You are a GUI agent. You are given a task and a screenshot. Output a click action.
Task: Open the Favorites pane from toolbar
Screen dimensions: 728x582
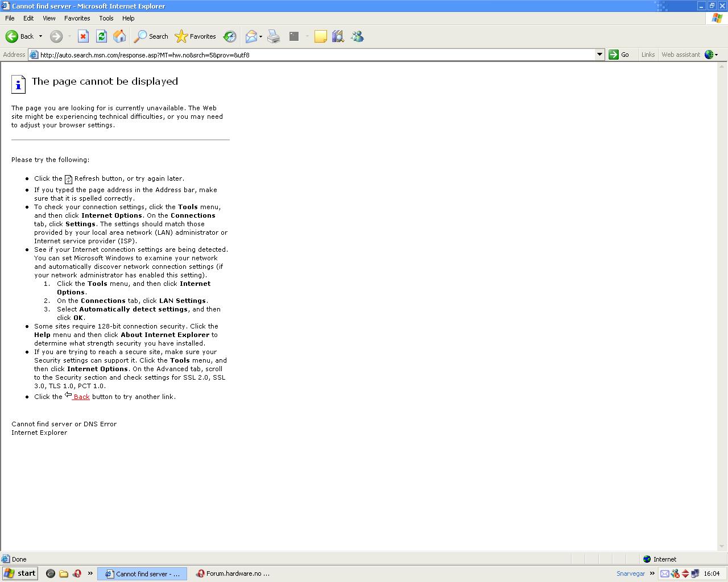pos(195,36)
